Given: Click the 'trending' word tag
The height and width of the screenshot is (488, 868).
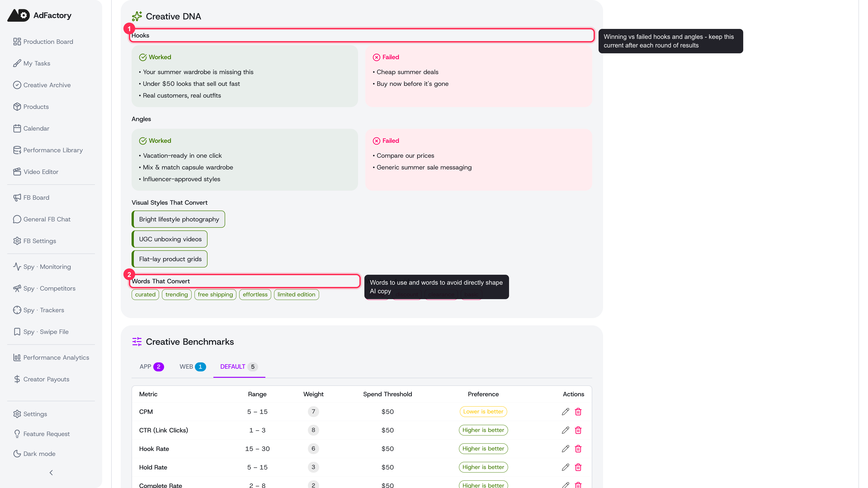Looking at the screenshot, I should click(x=177, y=295).
